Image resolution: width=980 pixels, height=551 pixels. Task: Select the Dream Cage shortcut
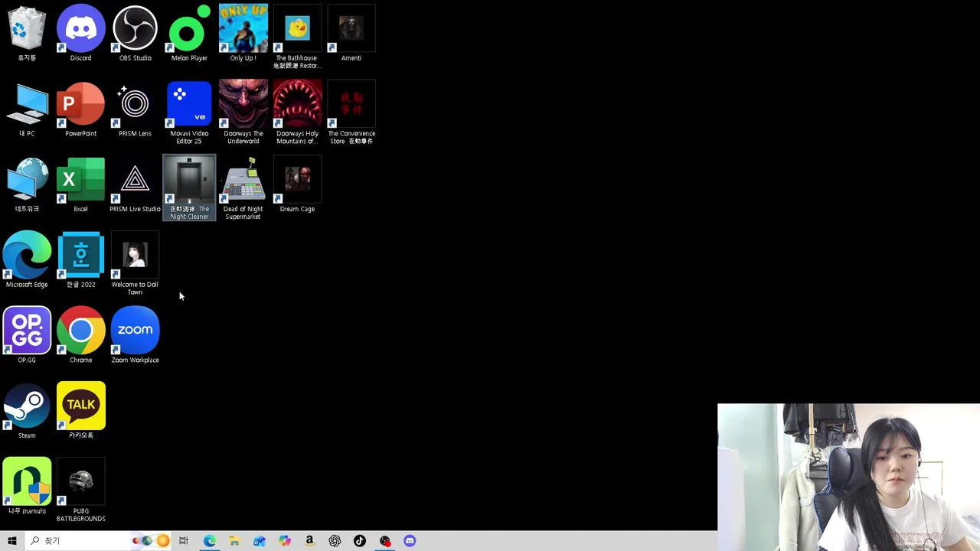pos(297,185)
